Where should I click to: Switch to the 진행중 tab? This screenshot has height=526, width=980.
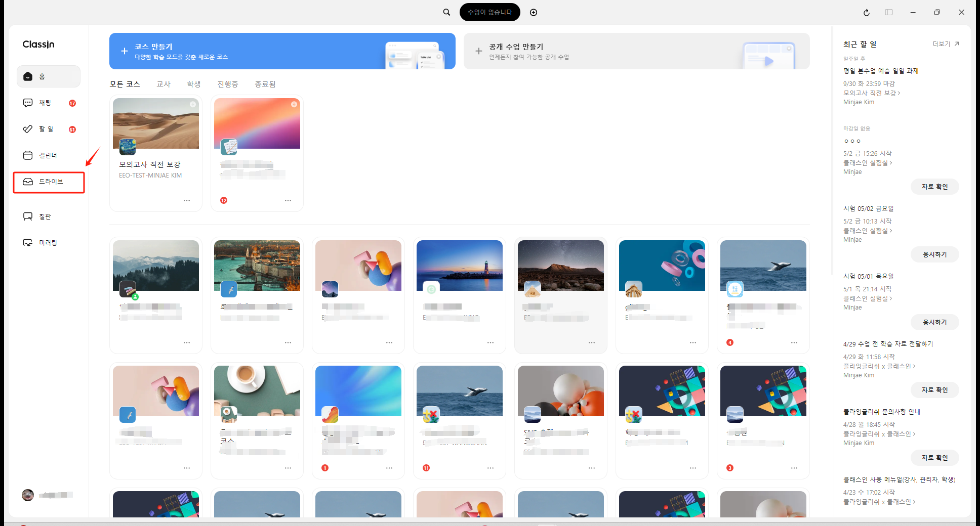pos(228,84)
